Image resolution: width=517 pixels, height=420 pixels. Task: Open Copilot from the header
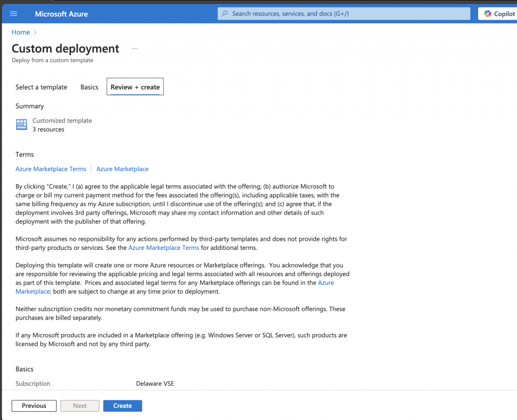tap(499, 14)
